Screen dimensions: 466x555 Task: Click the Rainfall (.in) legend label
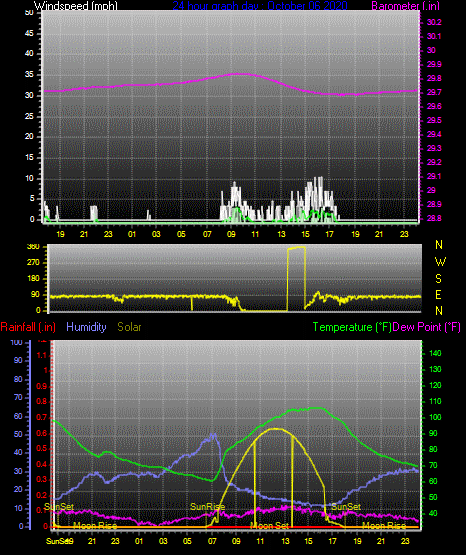tap(28, 327)
